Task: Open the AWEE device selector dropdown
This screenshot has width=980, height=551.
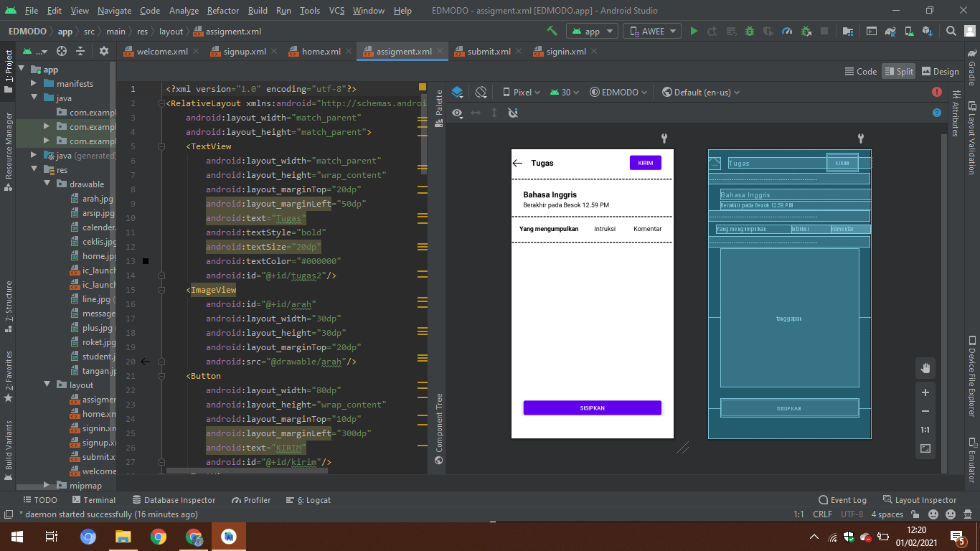Action: tap(653, 31)
